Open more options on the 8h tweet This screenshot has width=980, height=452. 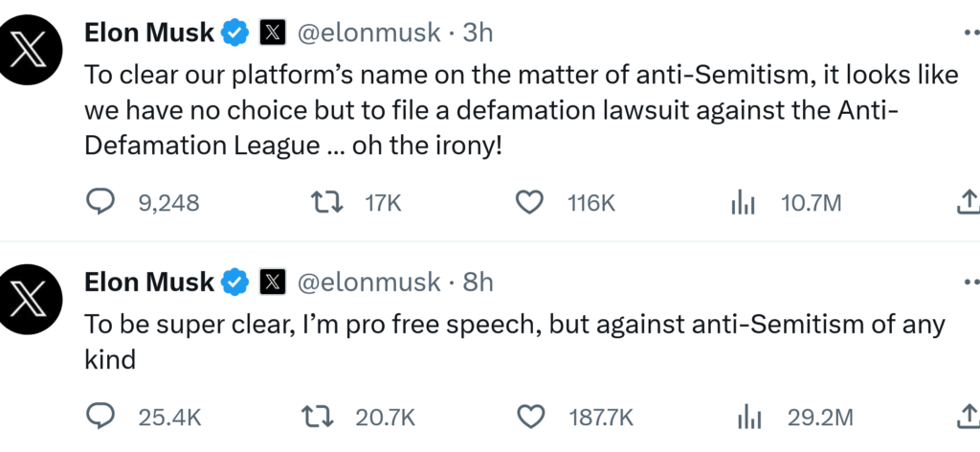(969, 282)
